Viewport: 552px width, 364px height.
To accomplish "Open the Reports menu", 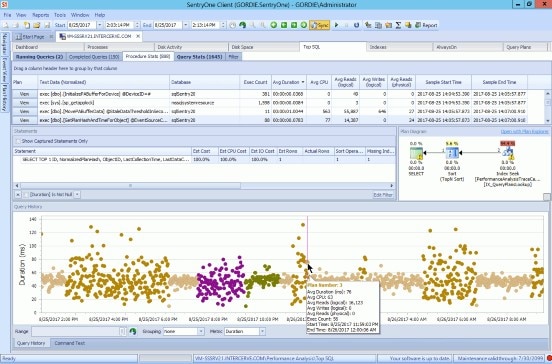I will 40,15.
